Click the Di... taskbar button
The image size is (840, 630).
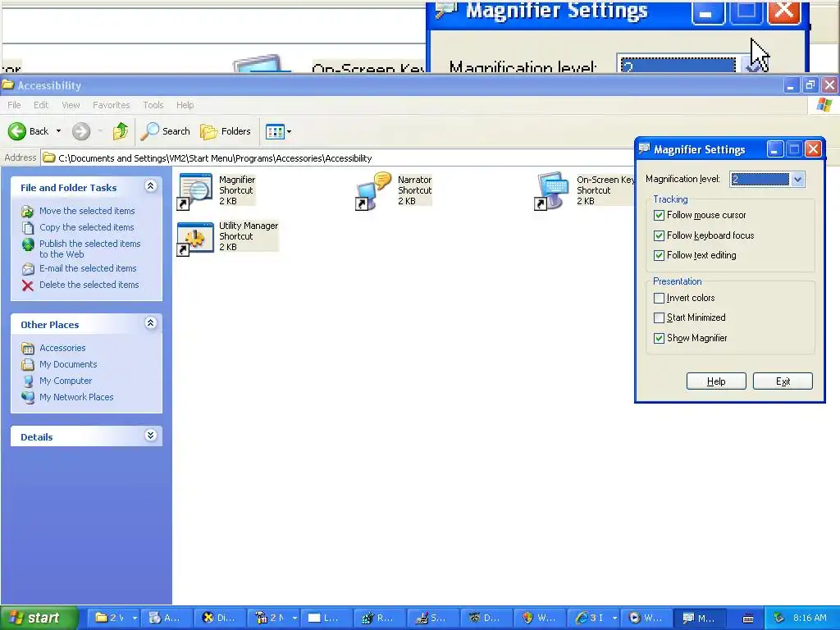click(x=220, y=619)
